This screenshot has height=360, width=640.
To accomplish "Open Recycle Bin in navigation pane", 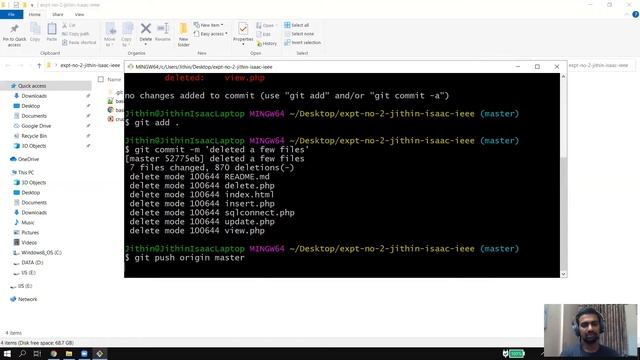I will (x=34, y=136).
